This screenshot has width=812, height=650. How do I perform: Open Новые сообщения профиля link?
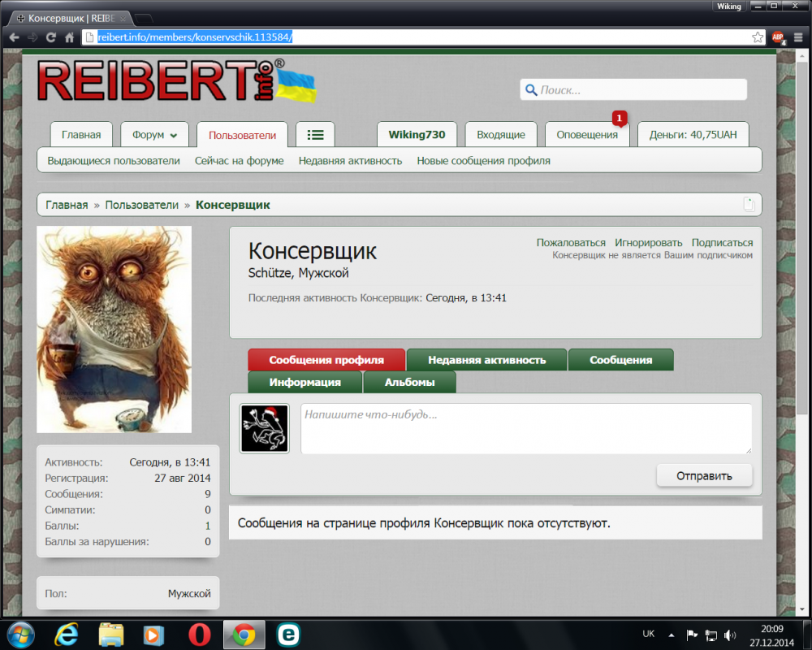click(x=484, y=161)
